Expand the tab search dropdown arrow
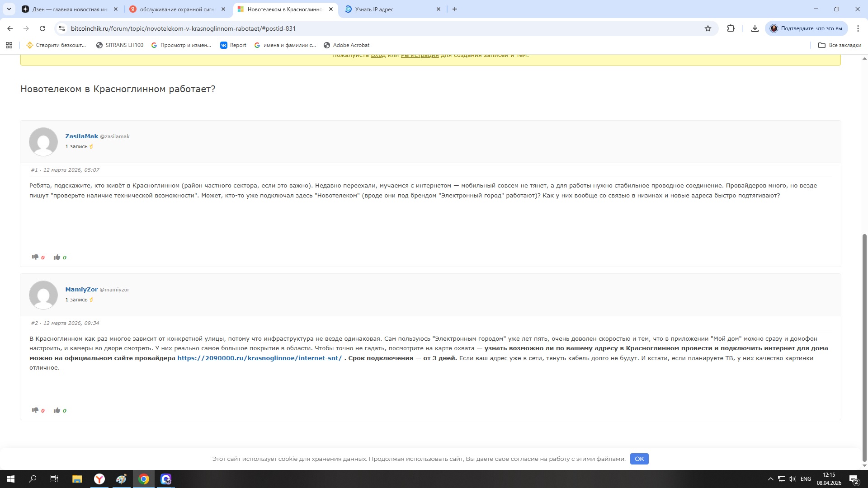Viewport: 868px width, 488px height. pos(9,9)
